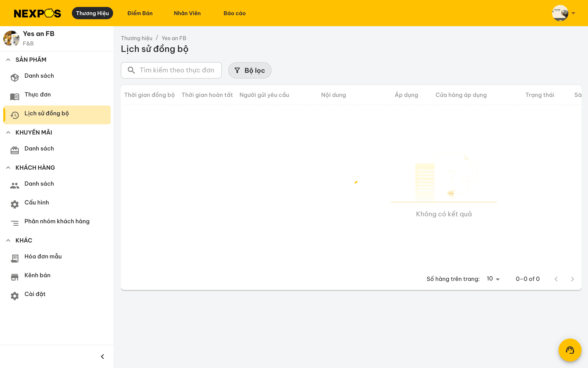
Task: Go to next page arrow
Action: pyautogui.click(x=572, y=279)
